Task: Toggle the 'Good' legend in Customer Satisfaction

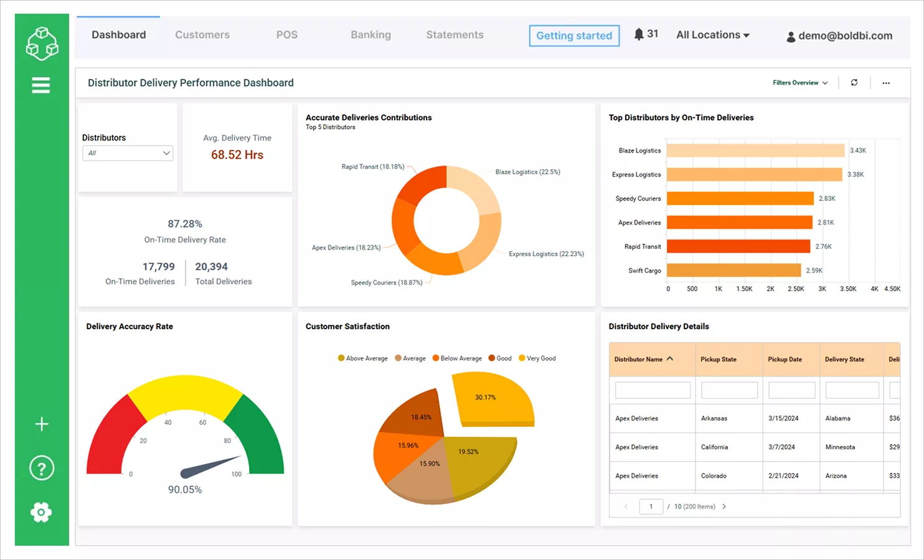Action: click(500, 358)
